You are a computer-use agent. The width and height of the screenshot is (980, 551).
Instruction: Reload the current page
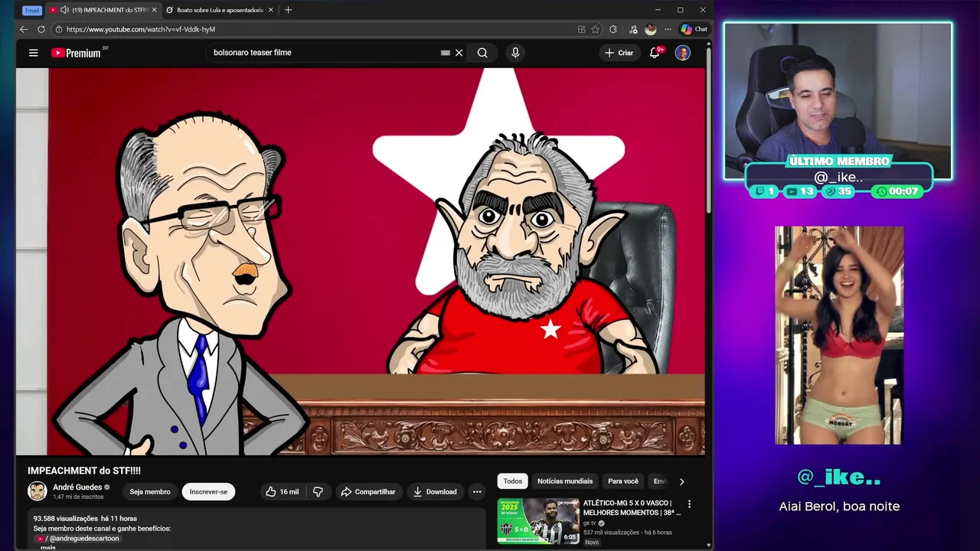click(41, 29)
